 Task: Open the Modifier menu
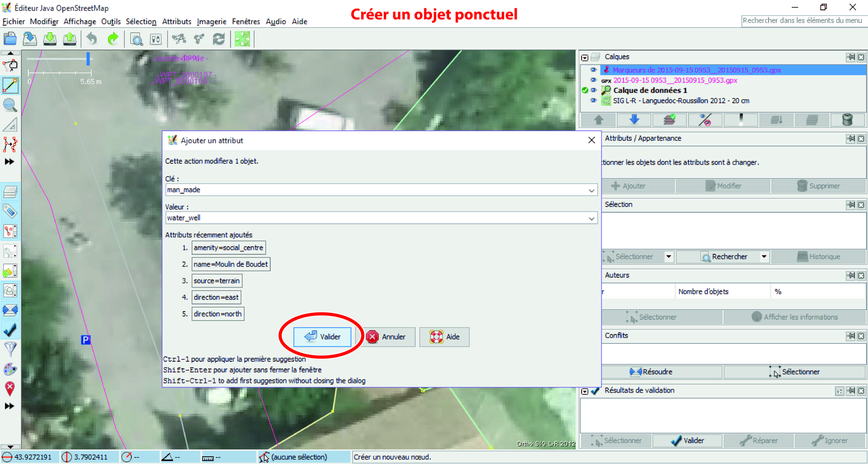click(44, 22)
